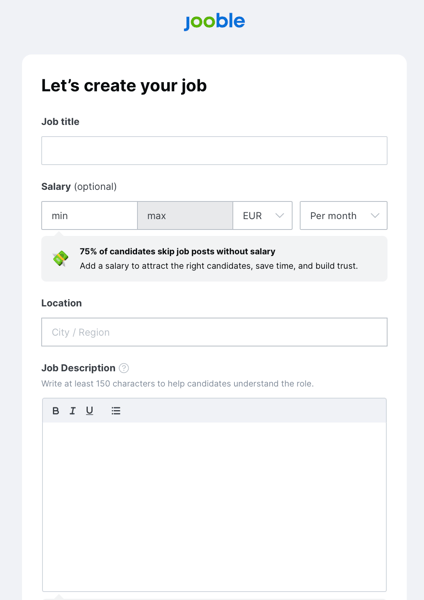Click the Jooble logo
The width and height of the screenshot is (424, 600).
pyautogui.click(x=214, y=22)
